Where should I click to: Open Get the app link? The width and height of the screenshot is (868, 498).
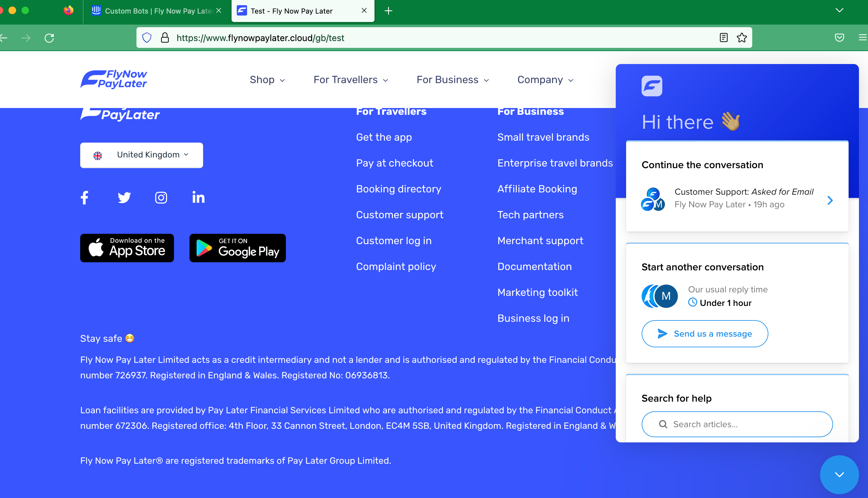click(384, 137)
